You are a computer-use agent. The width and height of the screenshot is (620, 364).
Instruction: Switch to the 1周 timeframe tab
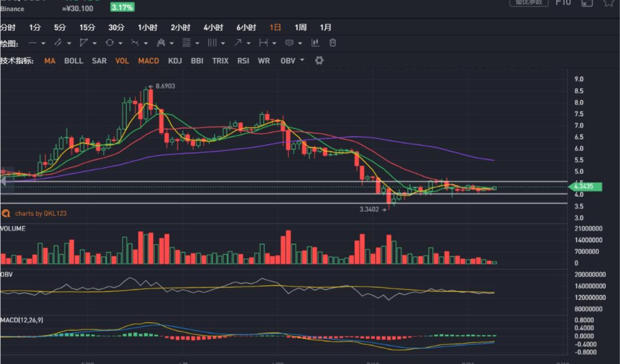(x=301, y=27)
